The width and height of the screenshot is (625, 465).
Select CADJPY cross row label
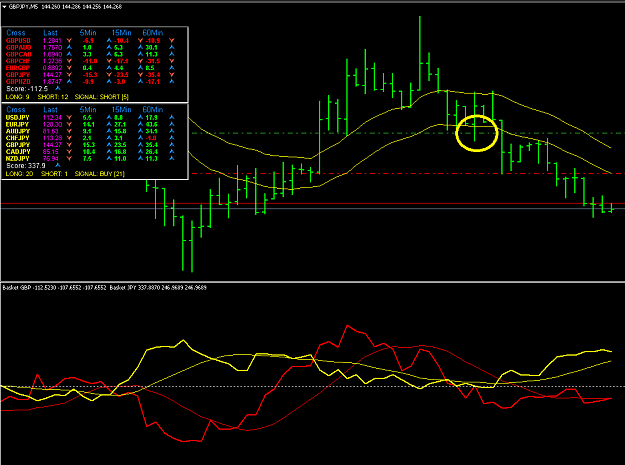pyautogui.click(x=18, y=151)
